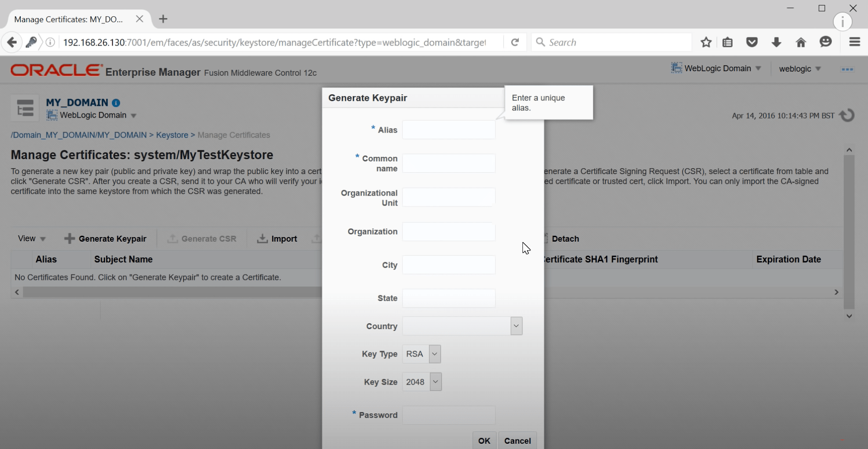Open the View menu above the table
This screenshot has width=868, height=449.
[31, 238]
